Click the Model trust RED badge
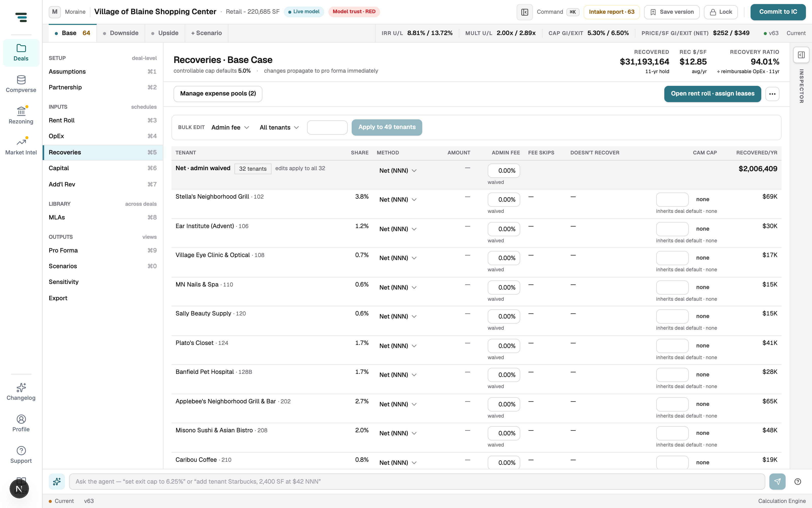Viewport: 812px width, 508px height. pos(354,12)
